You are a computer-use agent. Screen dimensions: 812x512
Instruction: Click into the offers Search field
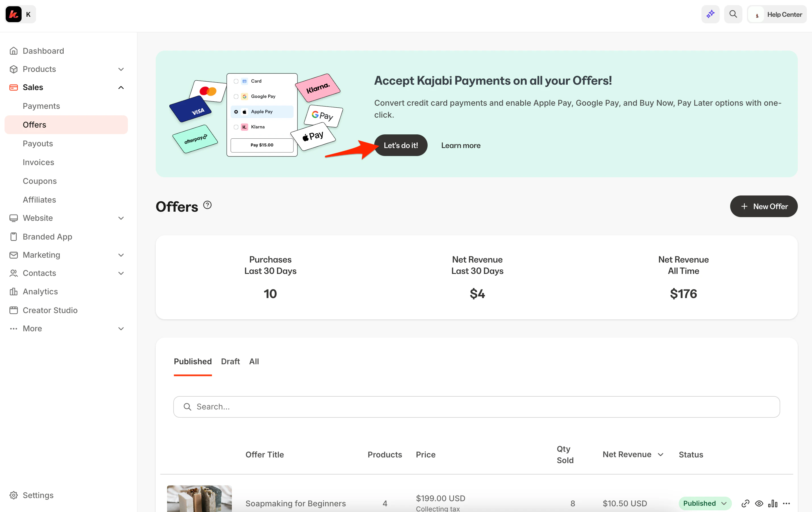click(x=476, y=407)
